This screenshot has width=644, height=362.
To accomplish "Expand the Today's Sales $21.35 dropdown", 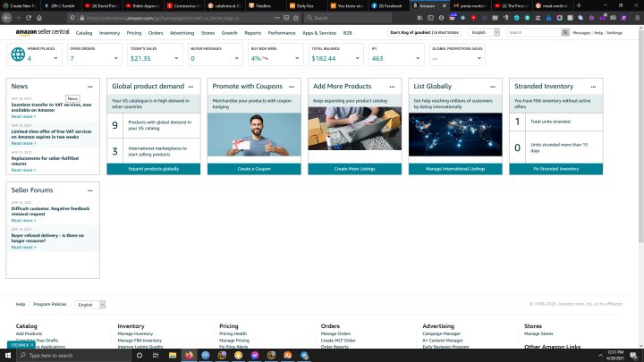I will [x=176, y=58].
